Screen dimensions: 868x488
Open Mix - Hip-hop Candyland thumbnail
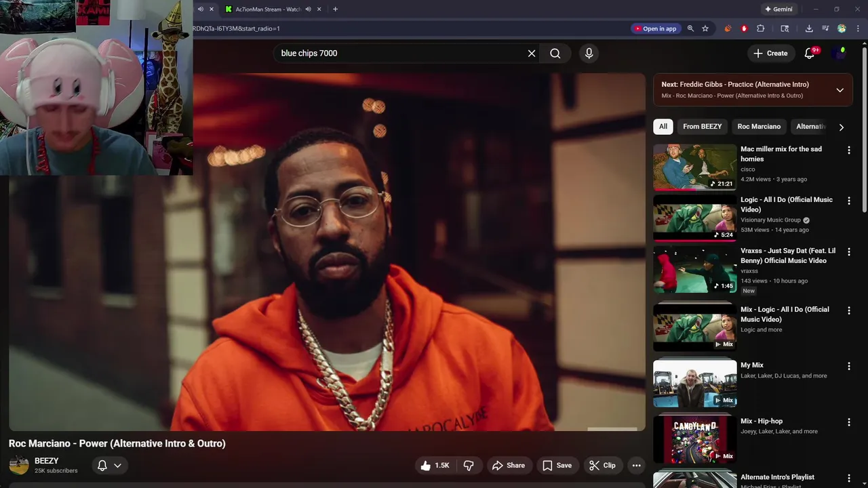pos(694,440)
